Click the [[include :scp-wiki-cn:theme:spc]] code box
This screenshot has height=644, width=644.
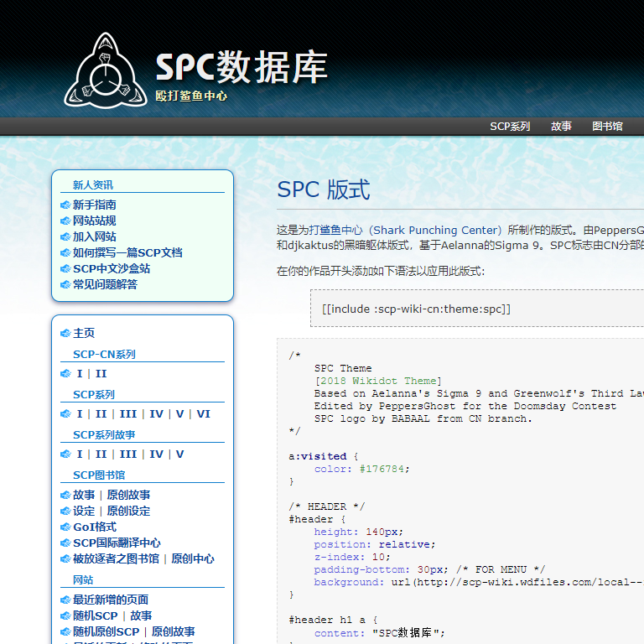click(477, 309)
